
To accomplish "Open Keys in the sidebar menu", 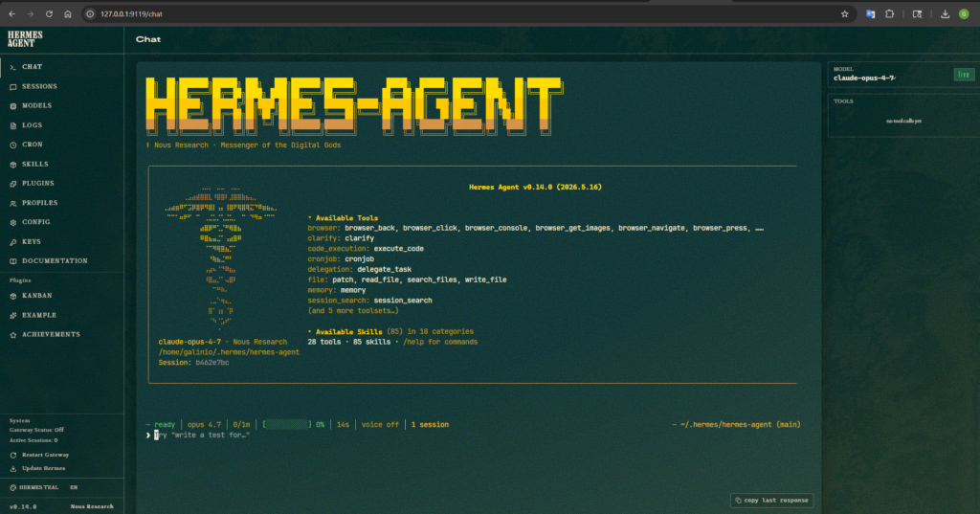I will pos(62,241).
